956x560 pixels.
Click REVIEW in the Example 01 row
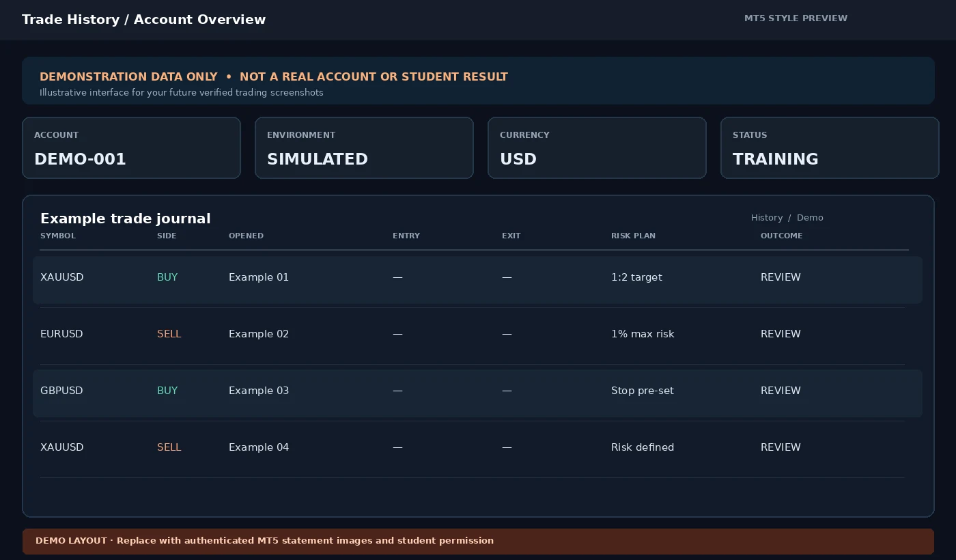(781, 277)
